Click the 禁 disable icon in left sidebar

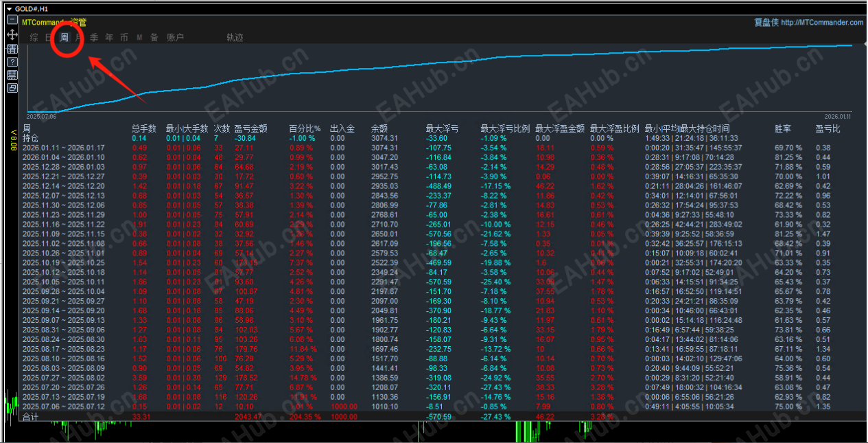(12, 74)
